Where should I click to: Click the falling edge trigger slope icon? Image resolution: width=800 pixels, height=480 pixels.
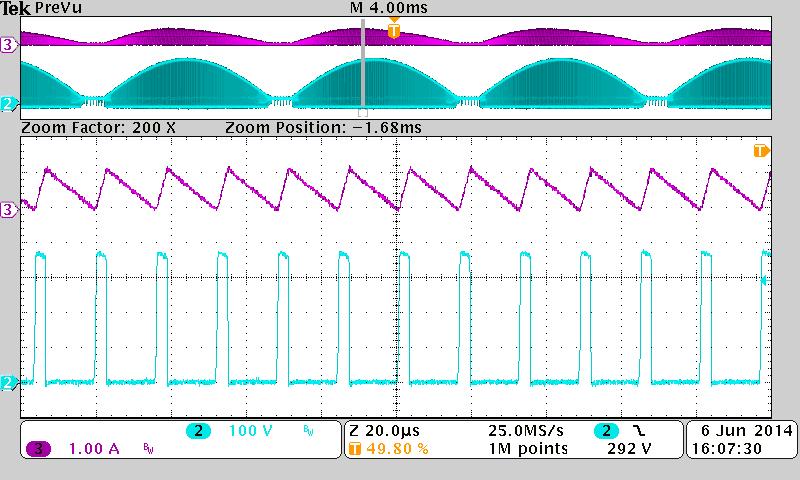639,431
